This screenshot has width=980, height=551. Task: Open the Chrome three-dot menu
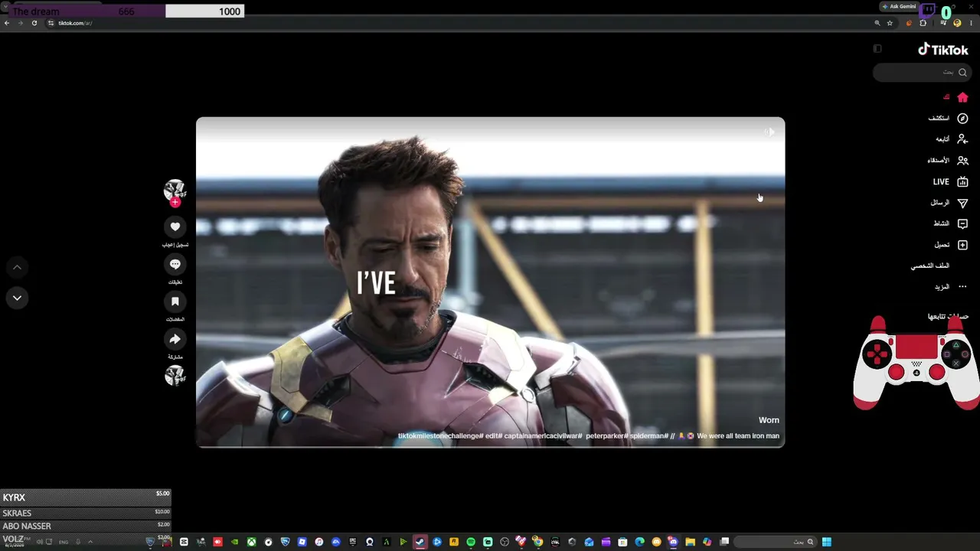971,23
